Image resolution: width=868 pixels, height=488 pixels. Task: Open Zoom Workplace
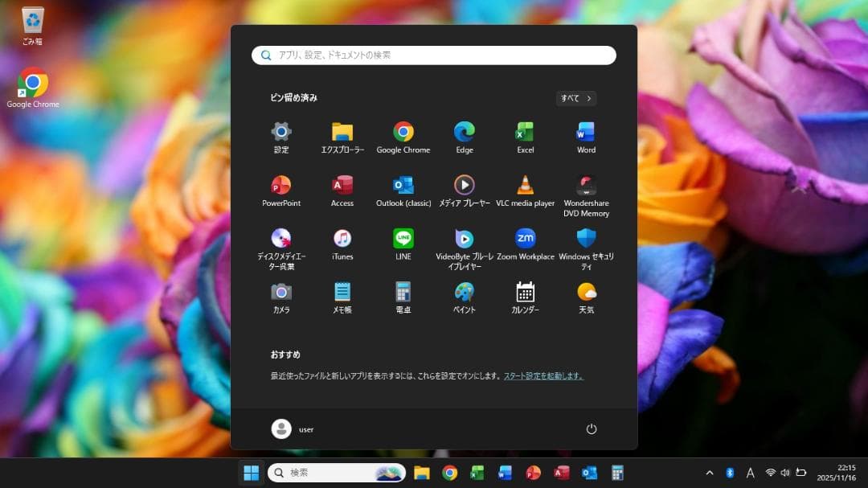(x=525, y=239)
